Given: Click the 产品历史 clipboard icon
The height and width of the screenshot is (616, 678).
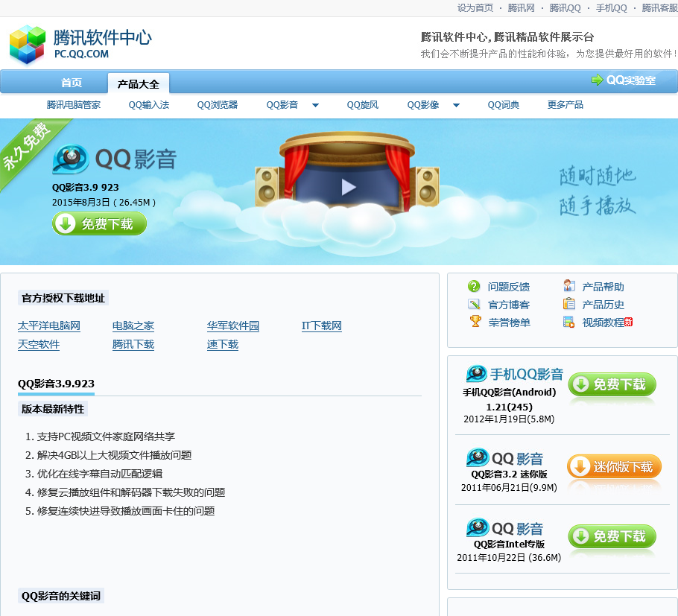Looking at the screenshot, I should click(x=569, y=304).
